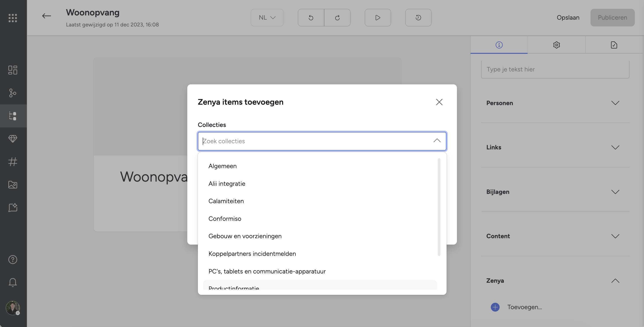Select the tree structure icon in sidebar

[x=13, y=116]
